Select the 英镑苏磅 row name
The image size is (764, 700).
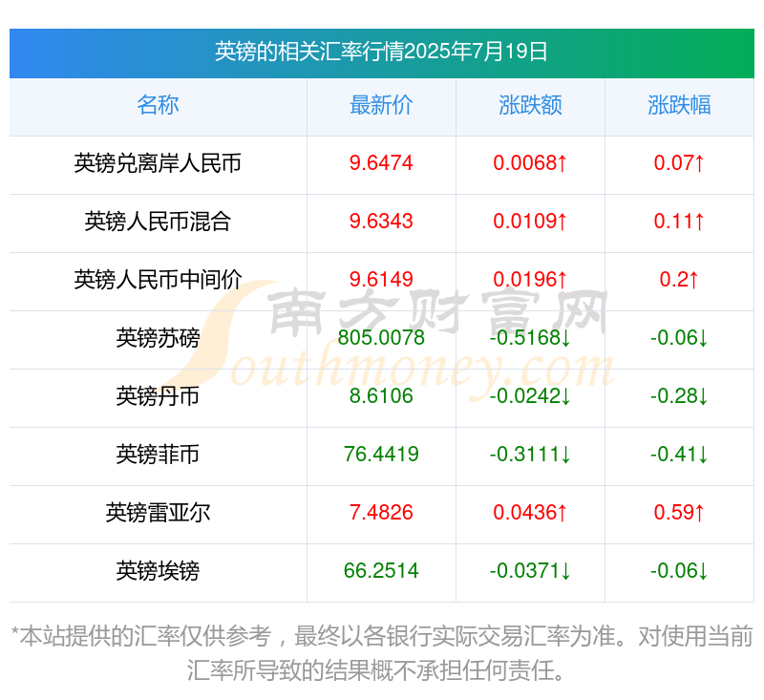158,338
